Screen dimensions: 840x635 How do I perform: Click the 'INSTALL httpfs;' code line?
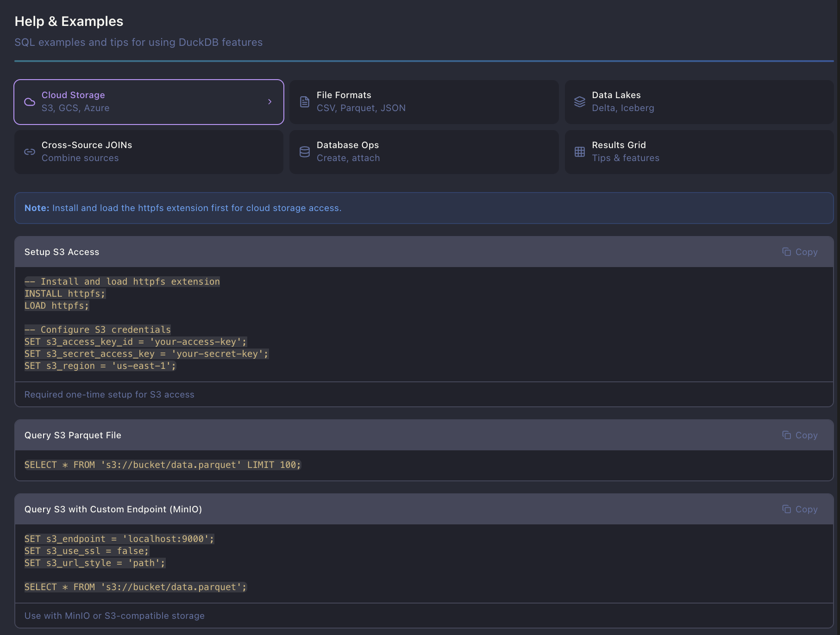(65, 293)
